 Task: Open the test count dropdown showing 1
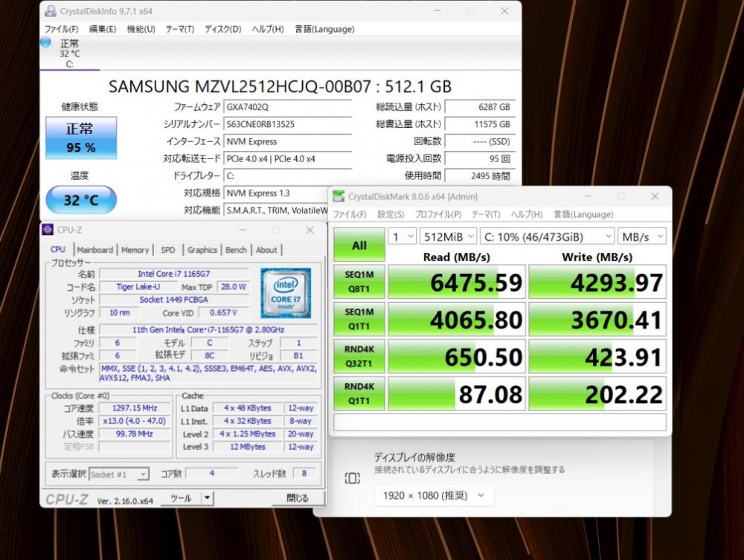(x=403, y=236)
